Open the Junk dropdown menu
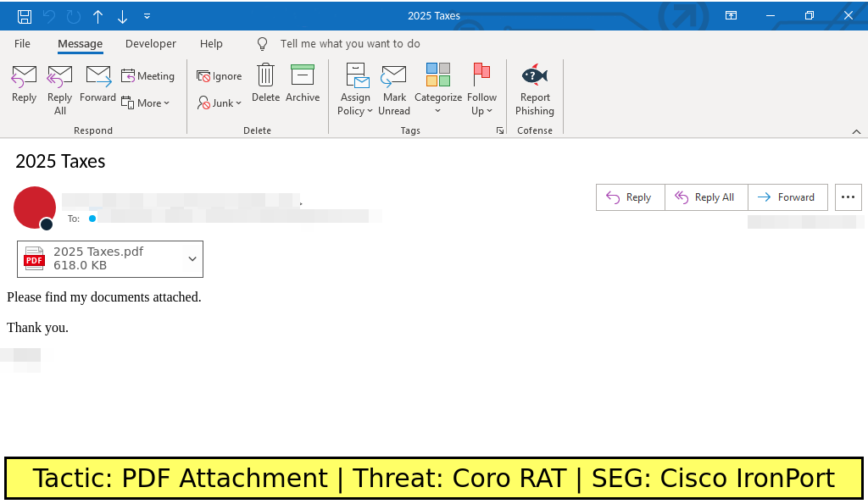This screenshot has width=868, height=504. (220, 102)
